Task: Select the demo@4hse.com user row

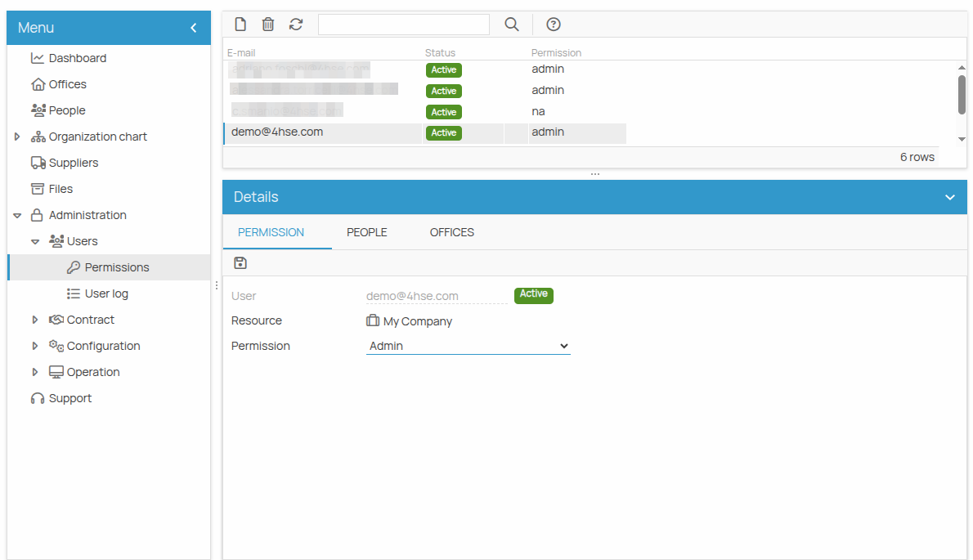Action: coord(322,132)
